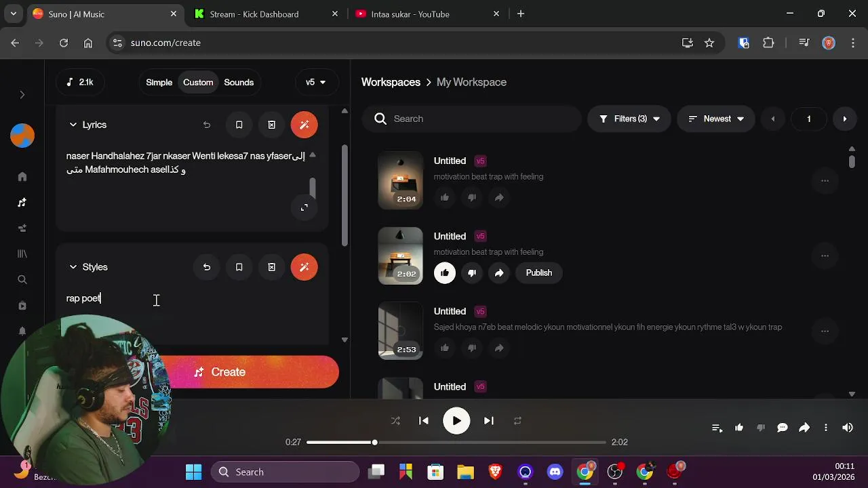Open the Search sidebar icon
868x488 pixels.
point(22,279)
